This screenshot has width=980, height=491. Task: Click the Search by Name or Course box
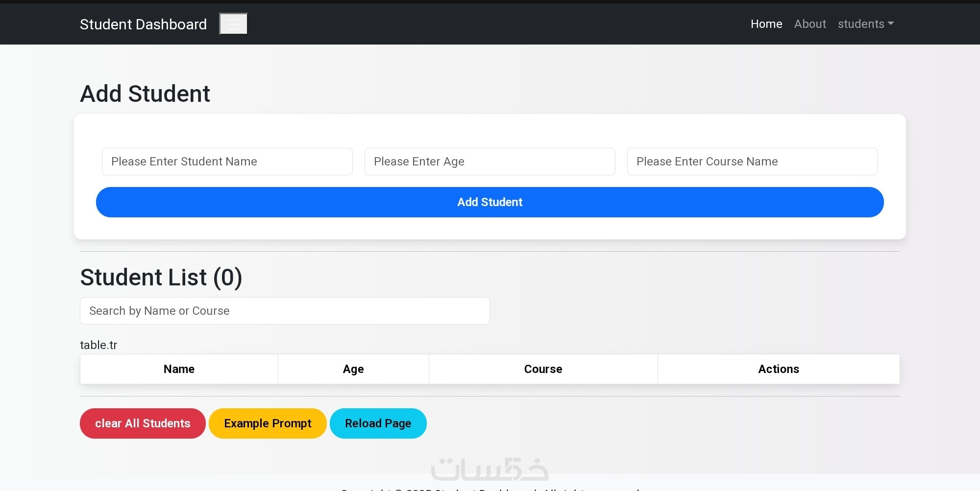pos(284,311)
